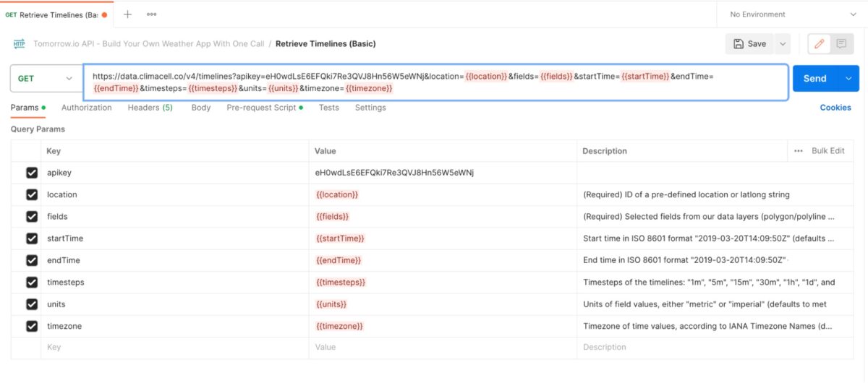Open a new tab with plus icon
The width and height of the screenshot is (868, 383).
128,14
